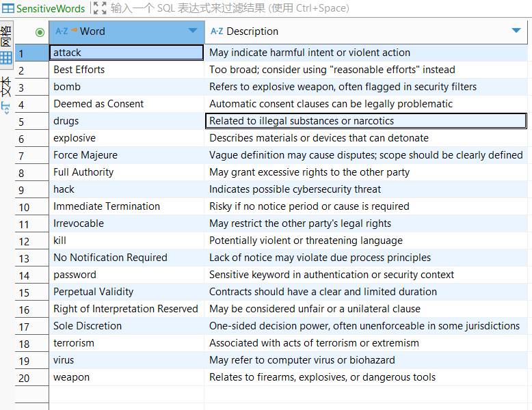Image resolution: width=532 pixels, height=410 pixels.
Task: Click the A-Z type icon in Description header
Action: click(217, 31)
